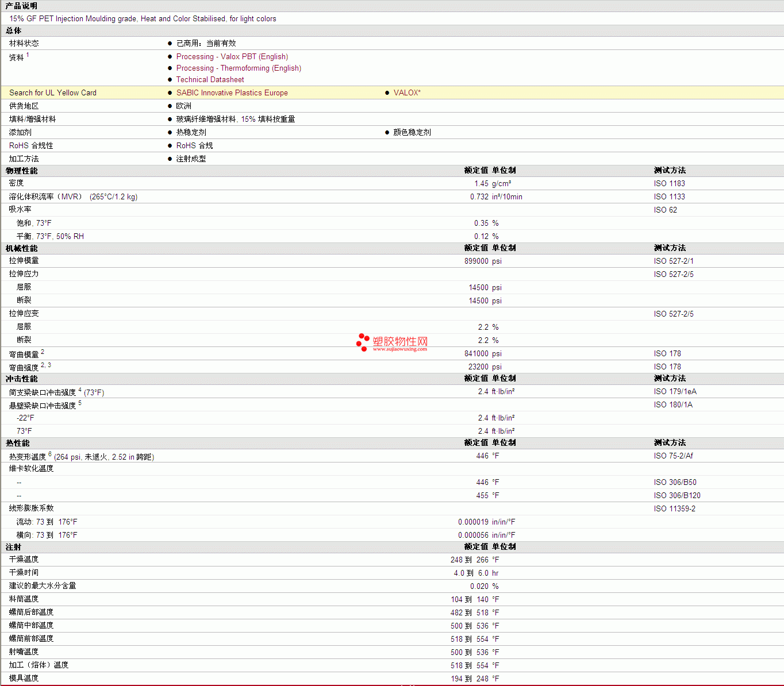Click footnote 2 beside 弯曲模量

pos(43,352)
